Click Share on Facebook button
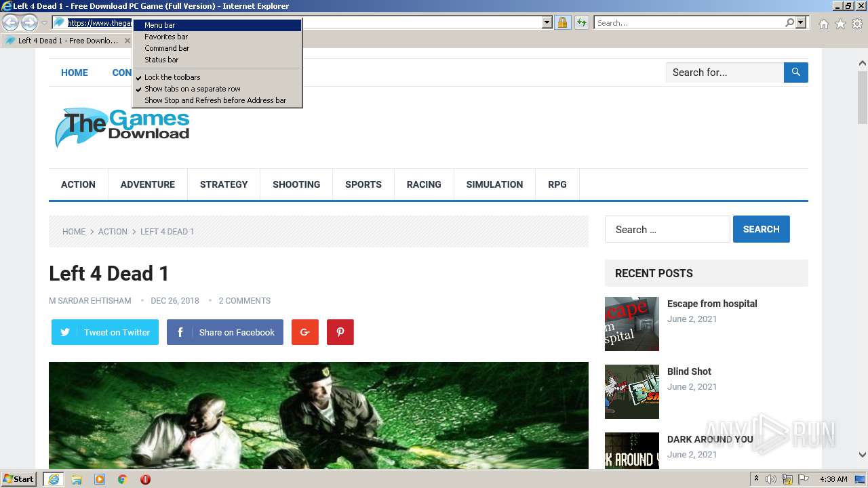Image resolution: width=868 pixels, height=488 pixels. tap(225, 332)
